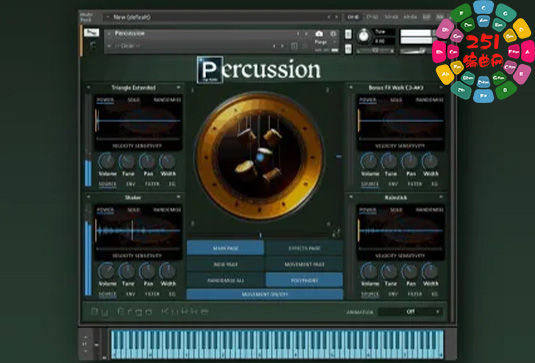Click the instrument Tune knob in header

(364, 35)
